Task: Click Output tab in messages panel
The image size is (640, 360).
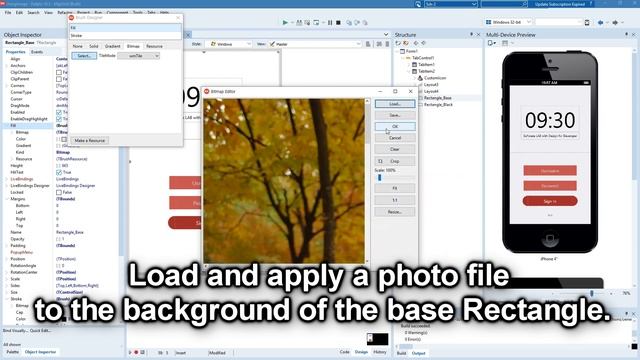Action: (418, 353)
